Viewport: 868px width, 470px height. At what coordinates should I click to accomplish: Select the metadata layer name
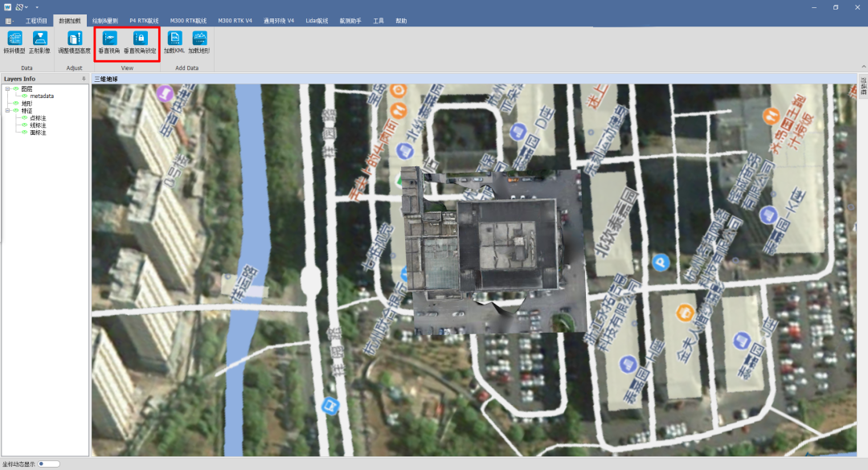pos(42,96)
